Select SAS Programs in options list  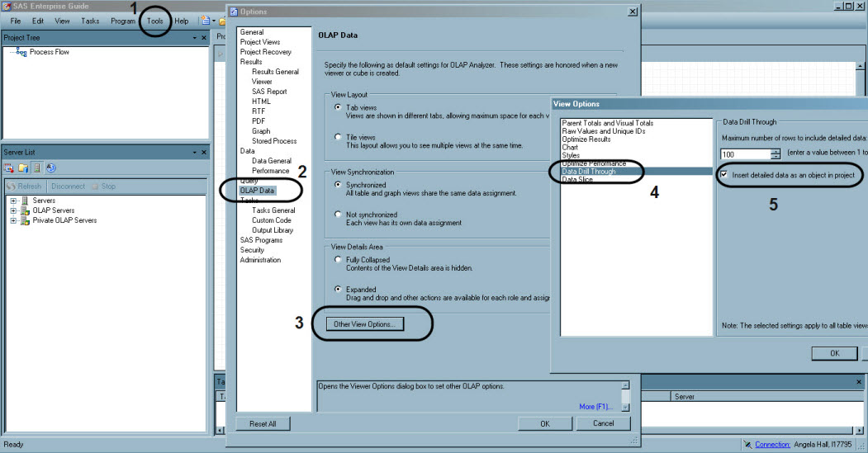(261, 240)
